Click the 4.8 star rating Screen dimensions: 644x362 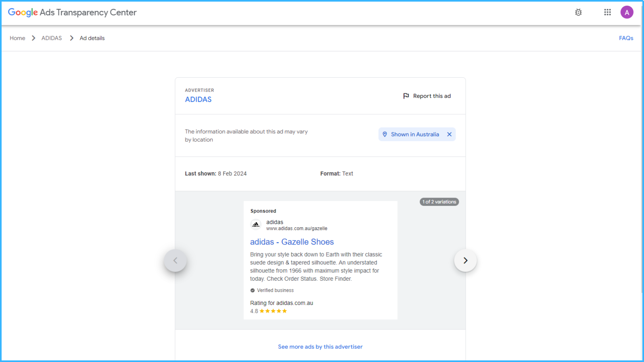[x=268, y=311]
